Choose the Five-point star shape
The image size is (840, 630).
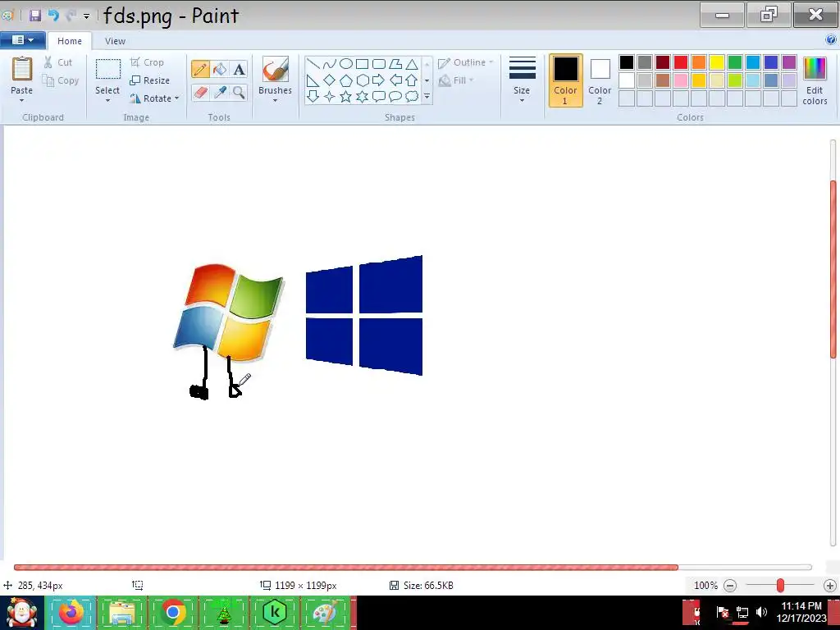tap(346, 97)
